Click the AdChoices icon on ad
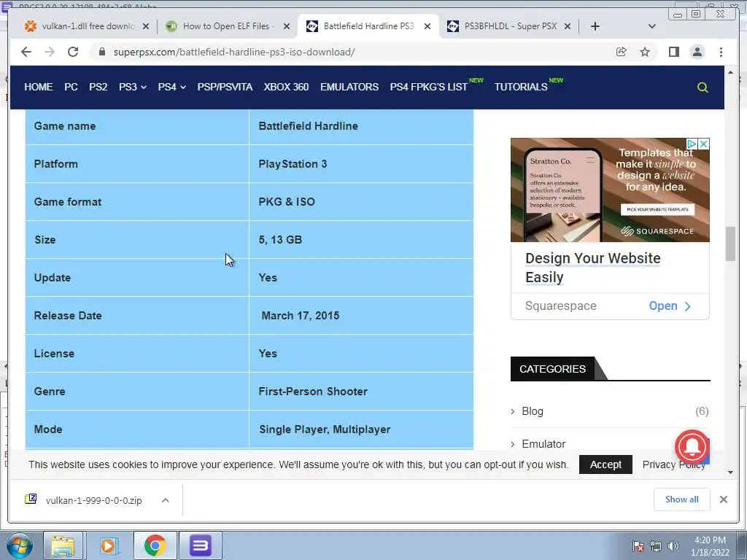Viewport: 747px width, 560px height. tap(692, 144)
